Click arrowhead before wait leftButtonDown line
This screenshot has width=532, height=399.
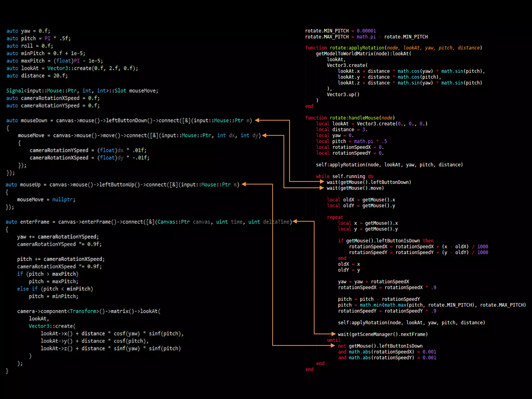322,182
